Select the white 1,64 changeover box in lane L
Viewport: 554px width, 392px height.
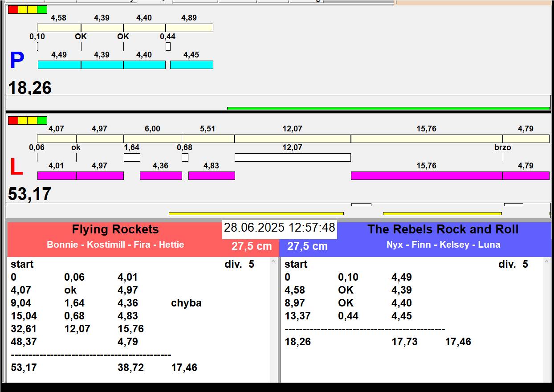[132, 157]
